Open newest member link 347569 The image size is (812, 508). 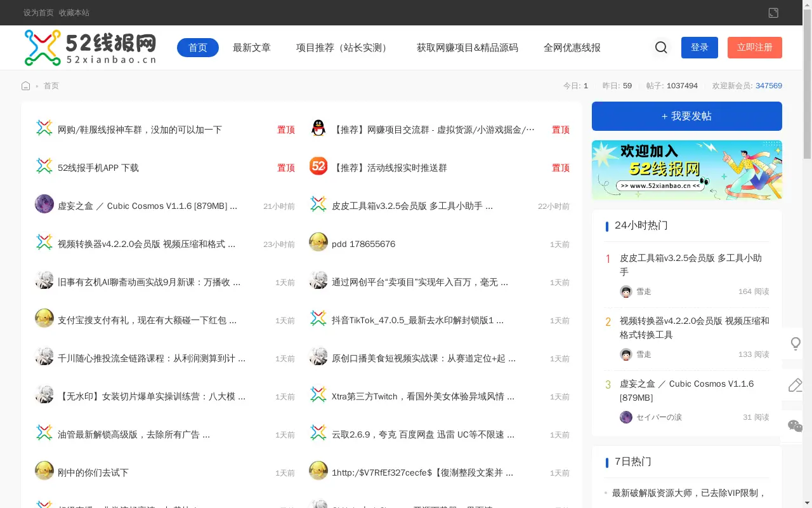[769, 86]
